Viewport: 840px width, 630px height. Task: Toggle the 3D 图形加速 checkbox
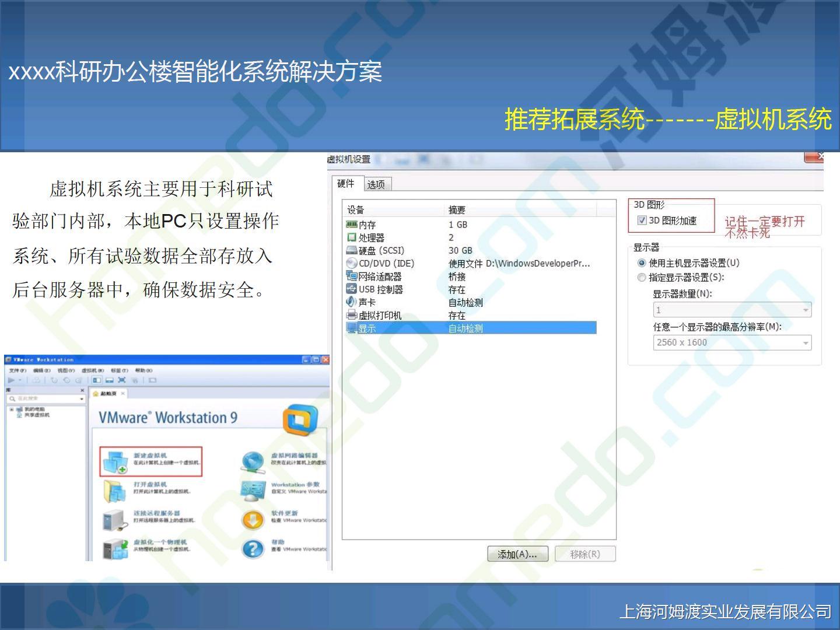[x=642, y=220]
